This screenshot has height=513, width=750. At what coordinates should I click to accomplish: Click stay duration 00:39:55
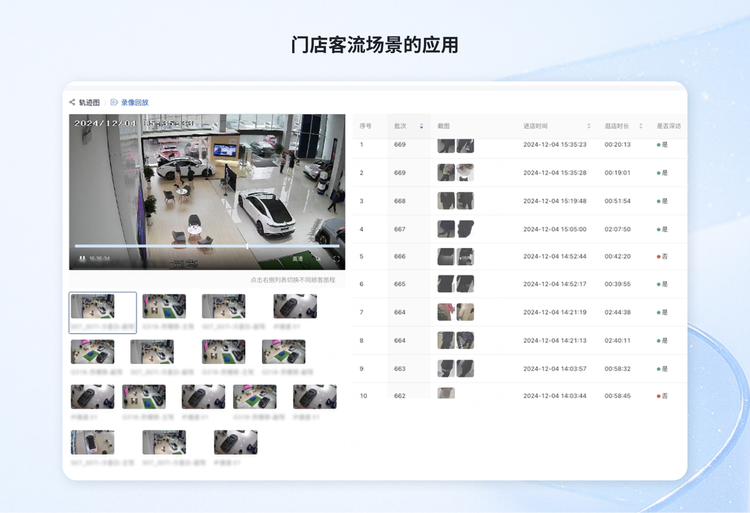click(618, 284)
